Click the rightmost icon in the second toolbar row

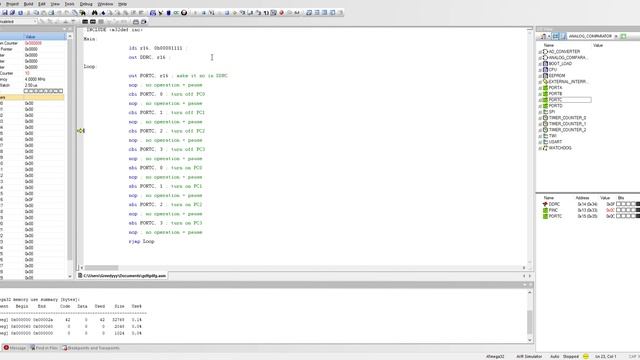(144, 22)
